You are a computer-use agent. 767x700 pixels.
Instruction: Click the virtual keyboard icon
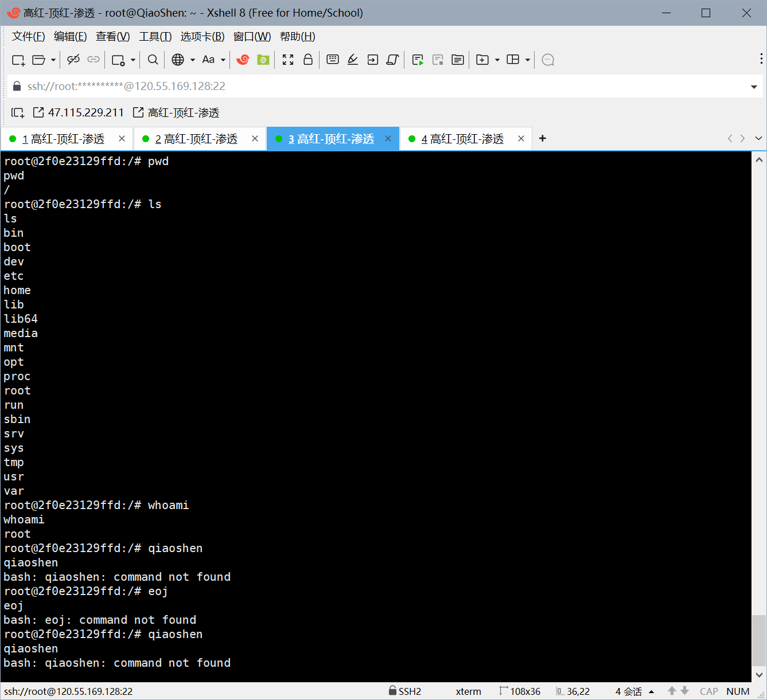333,60
